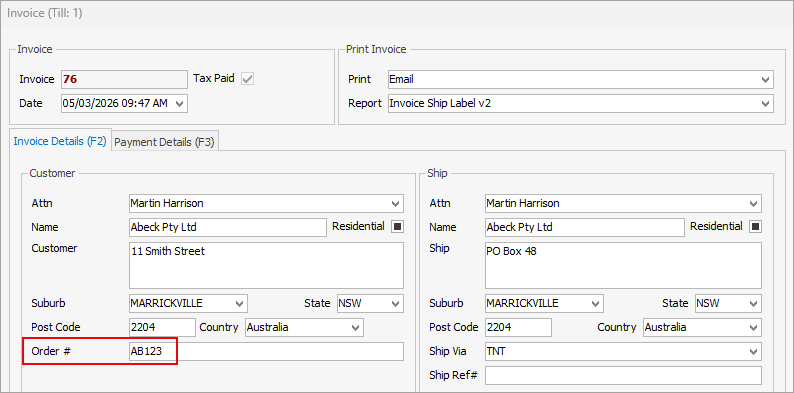Click the Ship Via label
Screen dimensions: 794x393
pyautogui.click(x=448, y=351)
